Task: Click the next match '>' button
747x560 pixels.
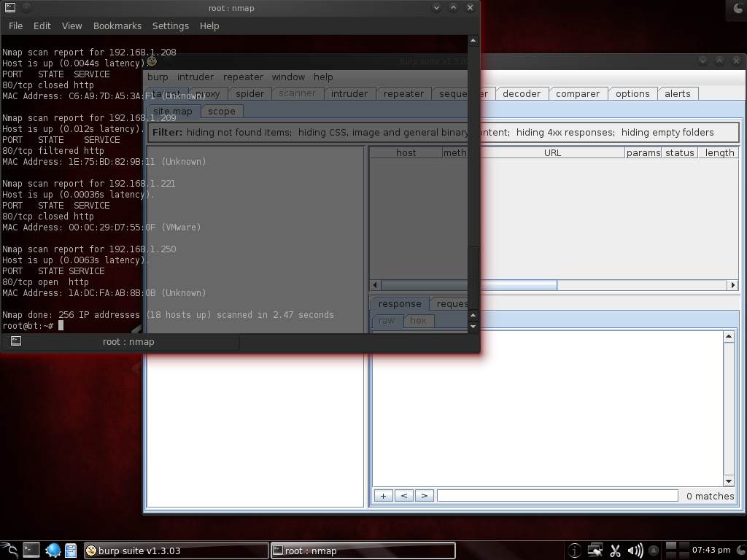Action: [424, 496]
